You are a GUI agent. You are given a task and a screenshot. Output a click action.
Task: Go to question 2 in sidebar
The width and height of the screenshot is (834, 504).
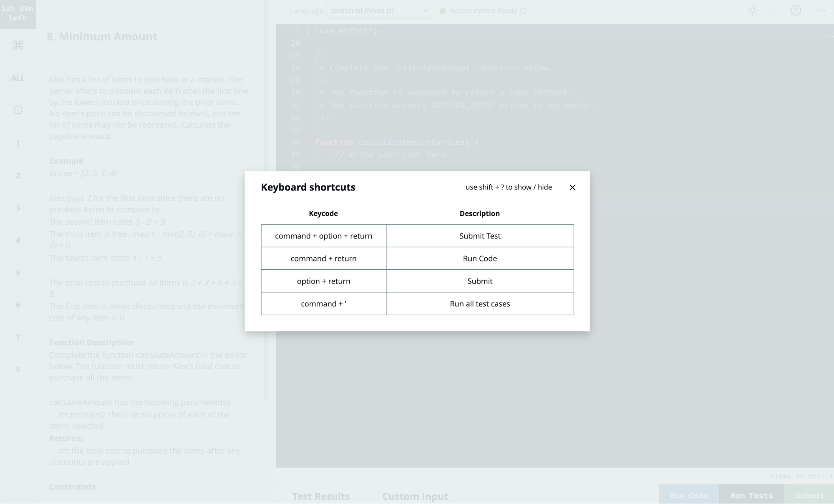coord(18,176)
